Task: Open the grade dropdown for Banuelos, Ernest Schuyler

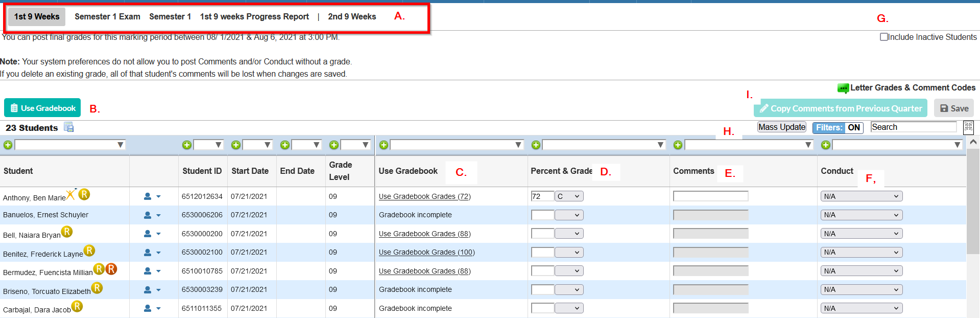Action: (x=569, y=215)
